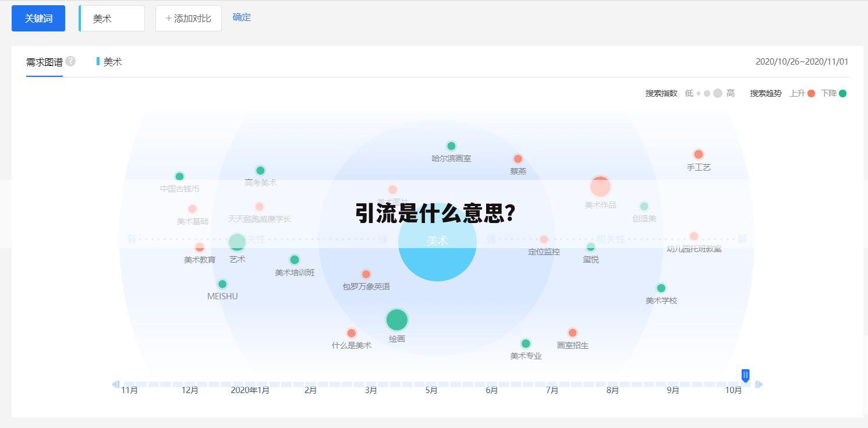The height and width of the screenshot is (428, 868).
Task: Click the 中国古钱币 node
Action: pyautogui.click(x=179, y=176)
